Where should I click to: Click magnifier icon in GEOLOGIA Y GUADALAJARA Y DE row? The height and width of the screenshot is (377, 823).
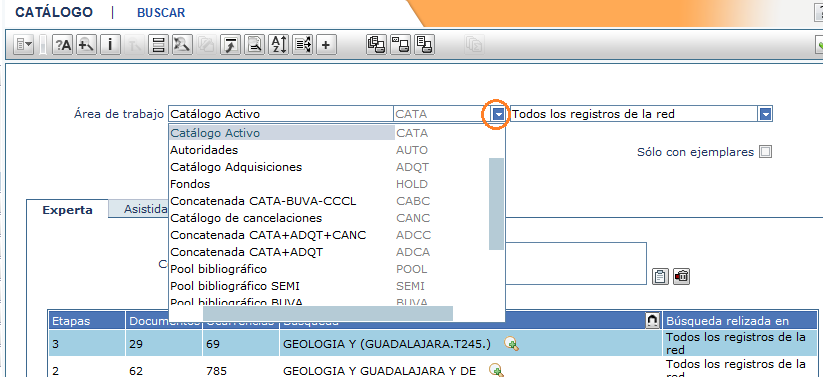(x=496, y=371)
